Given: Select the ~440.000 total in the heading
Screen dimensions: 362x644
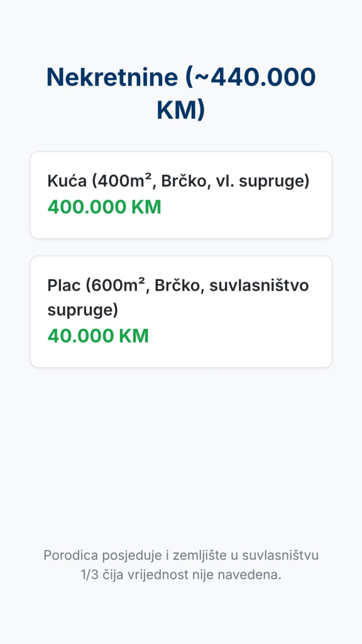Looking at the screenshot, I should (251, 77).
